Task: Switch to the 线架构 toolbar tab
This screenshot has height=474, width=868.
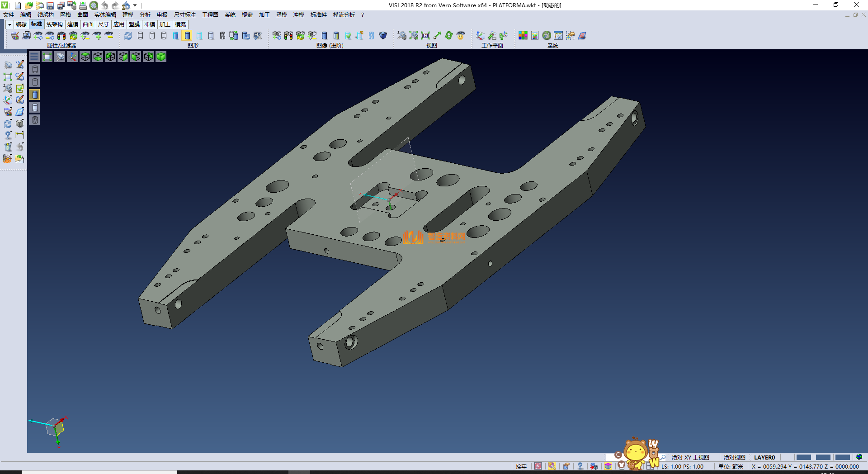Action: 54,24
